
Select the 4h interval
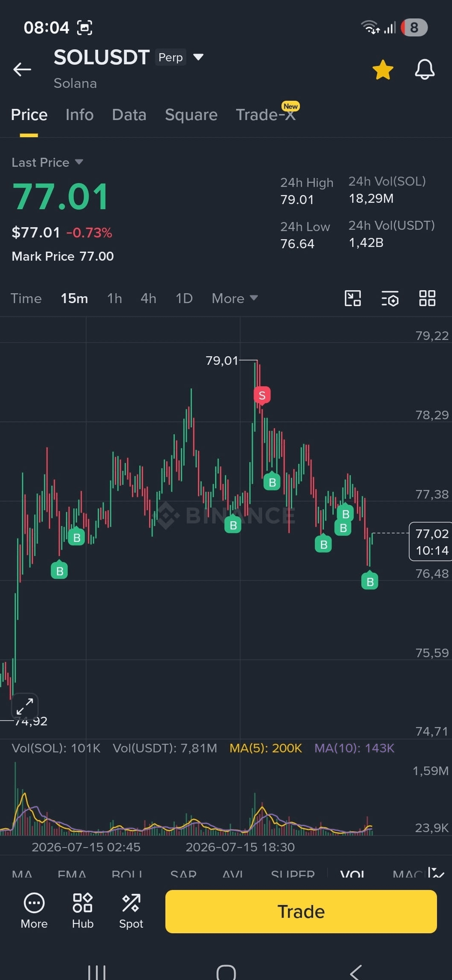[x=148, y=298]
